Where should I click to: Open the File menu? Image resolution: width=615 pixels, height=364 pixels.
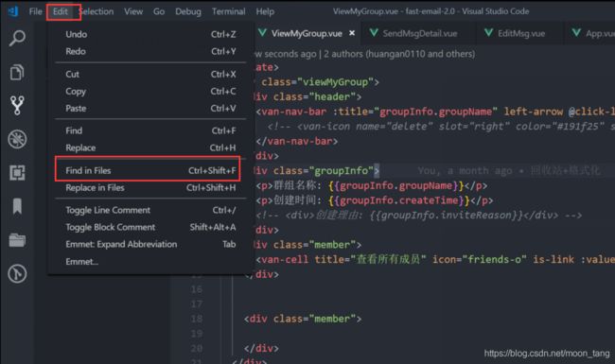[x=35, y=11]
